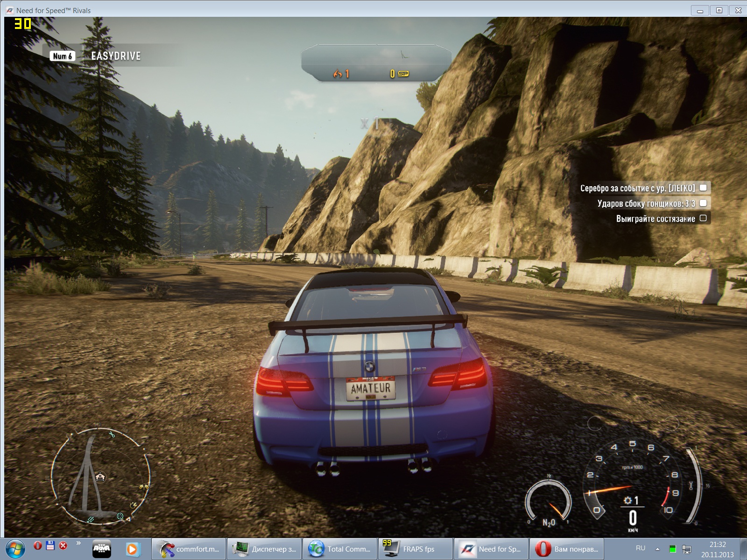Click the RU language indicator in the tray

(x=641, y=548)
